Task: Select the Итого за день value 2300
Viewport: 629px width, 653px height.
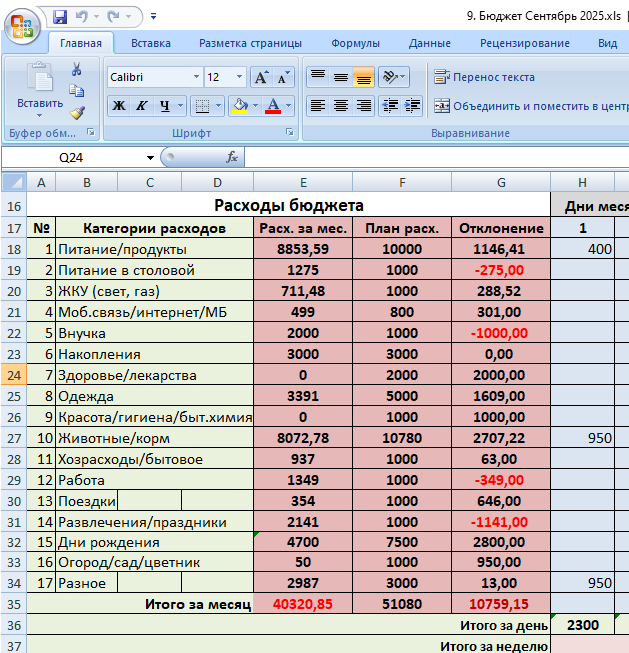Action: (x=582, y=625)
